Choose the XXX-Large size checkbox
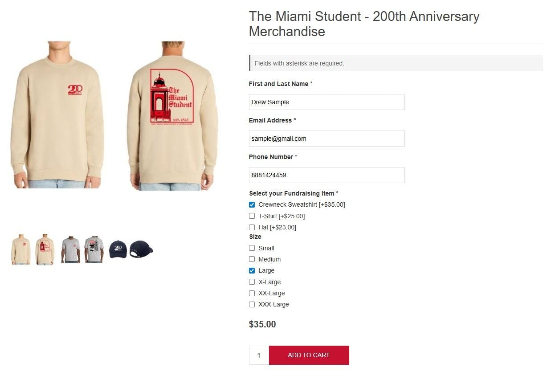This screenshot has width=547, height=392. tap(252, 305)
